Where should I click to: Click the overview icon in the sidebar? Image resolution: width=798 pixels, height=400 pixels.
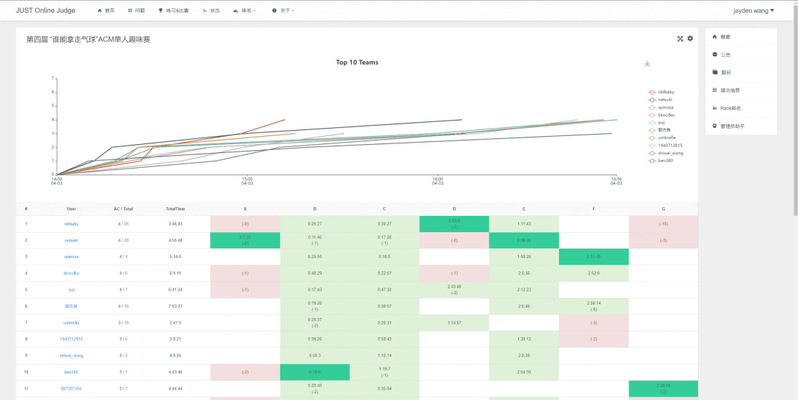tap(714, 37)
